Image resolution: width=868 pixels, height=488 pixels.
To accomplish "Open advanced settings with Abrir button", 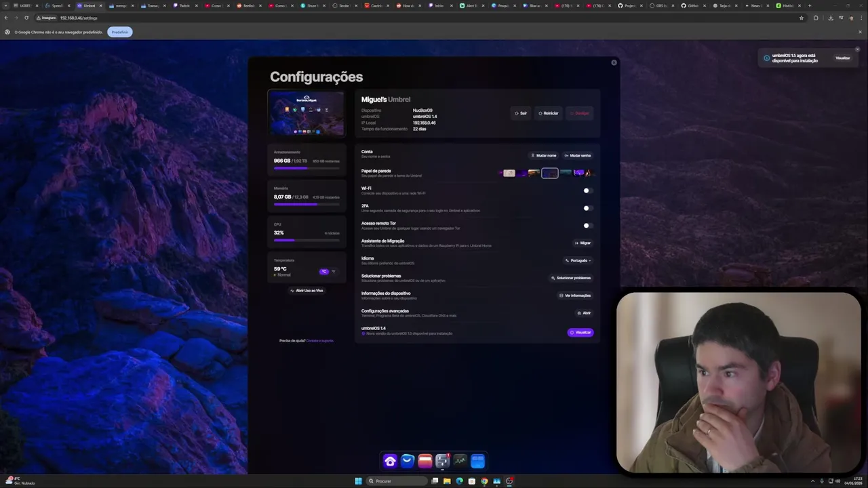I will pyautogui.click(x=584, y=313).
